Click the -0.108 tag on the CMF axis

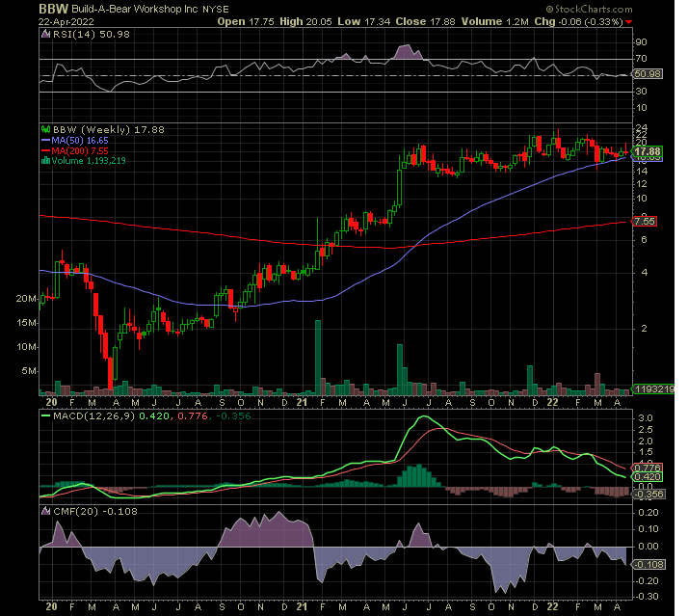(x=649, y=565)
